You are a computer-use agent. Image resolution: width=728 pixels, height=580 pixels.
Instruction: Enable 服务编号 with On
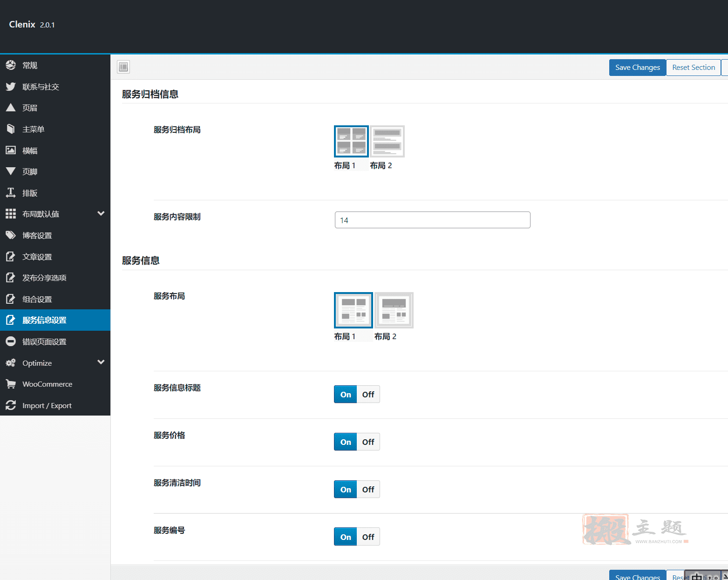pyautogui.click(x=346, y=537)
